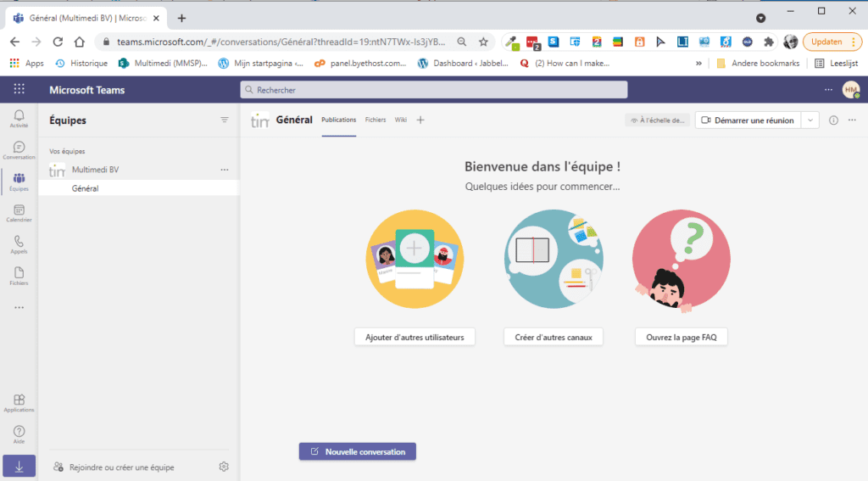Go back to previous browser page
This screenshot has height=481, width=868.
[x=15, y=42]
